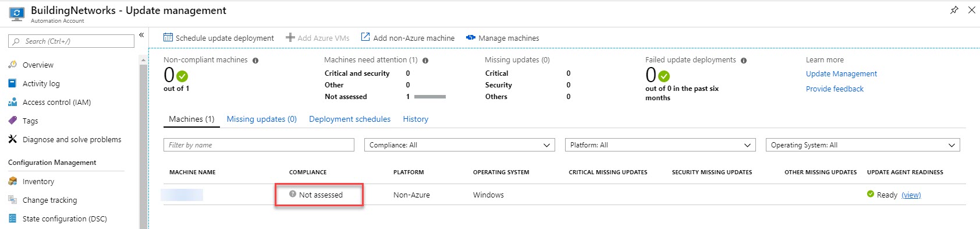The height and width of the screenshot is (229, 980).
Task: Sort by MACHINE NAME column header
Action: [193, 172]
